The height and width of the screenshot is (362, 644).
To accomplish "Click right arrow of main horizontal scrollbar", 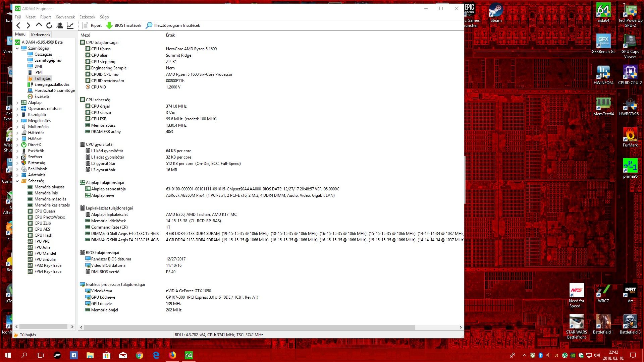I will point(461,327).
